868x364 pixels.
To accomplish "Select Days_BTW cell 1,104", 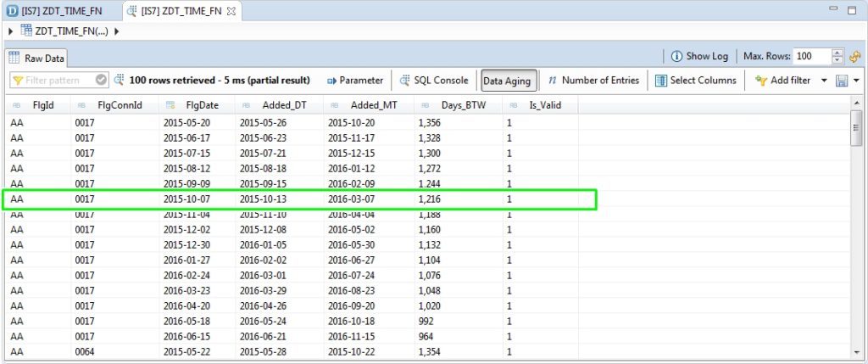I will coord(429,260).
